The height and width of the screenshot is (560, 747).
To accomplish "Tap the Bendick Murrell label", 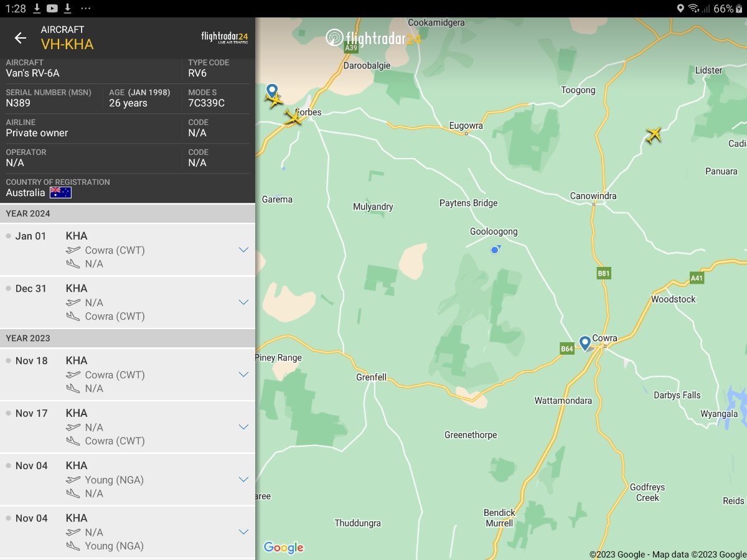I will click(499, 518).
